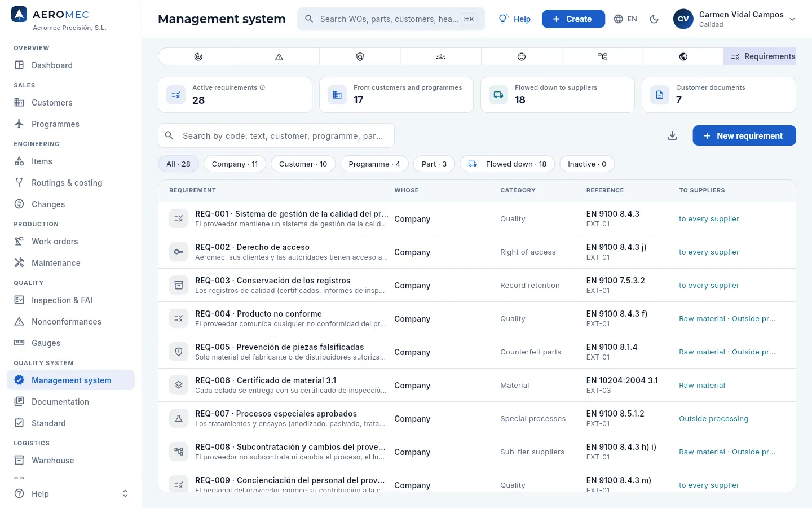This screenshot has height=508, width=812.
Task: Change language via EN globe
Action: point(625,19)
